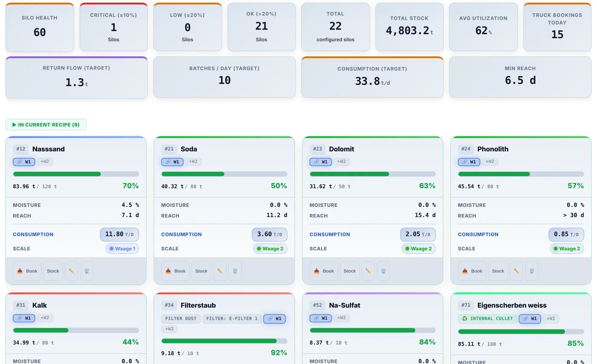Add W2 on the Kalk card

pyautogui.click(x=45, y=318)
